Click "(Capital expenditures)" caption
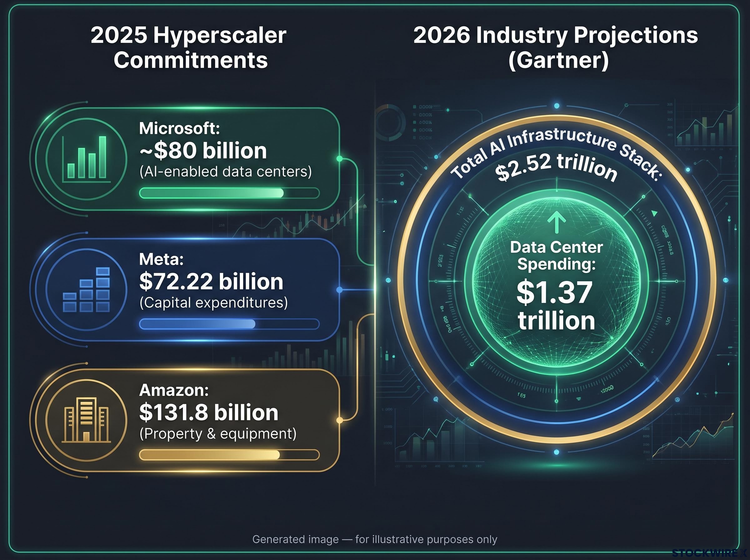The width and height of the screenshot is (750, 560). coord(214,303)
